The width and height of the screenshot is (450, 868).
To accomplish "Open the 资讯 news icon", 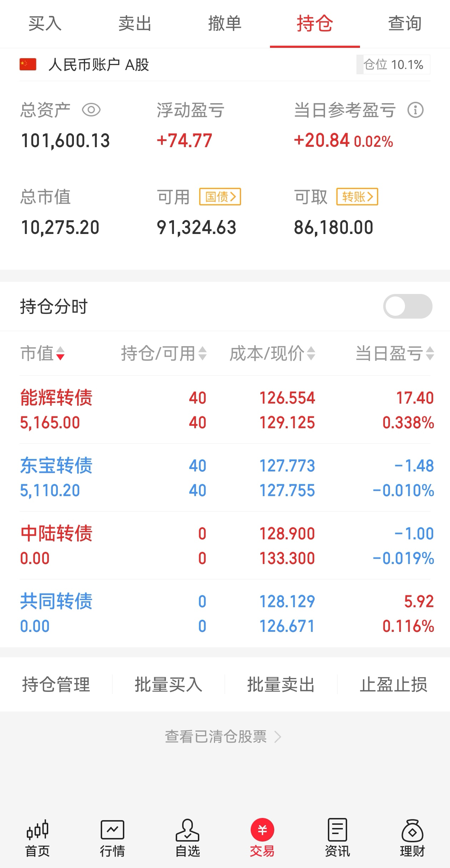I will [337, 838].
